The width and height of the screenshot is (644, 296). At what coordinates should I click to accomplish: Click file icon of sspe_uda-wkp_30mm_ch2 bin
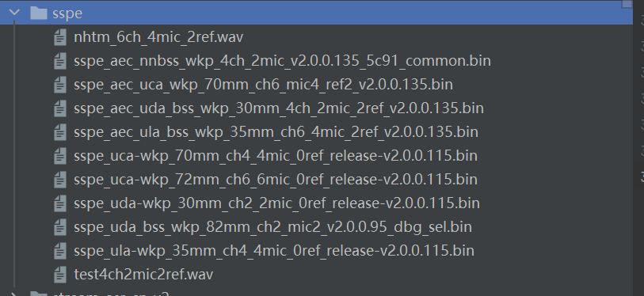[60, 203]
